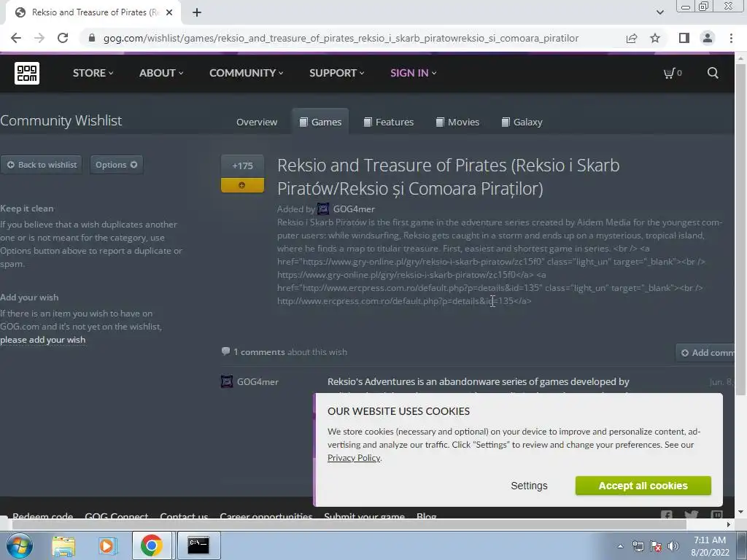747x560 pixels.
Task: Open the Privacy Policy link
Action: coord(354,458)
